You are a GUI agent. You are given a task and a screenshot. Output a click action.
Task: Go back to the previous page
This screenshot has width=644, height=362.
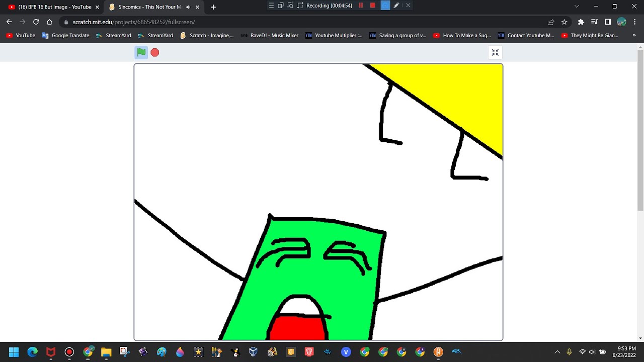pos(9,22)
